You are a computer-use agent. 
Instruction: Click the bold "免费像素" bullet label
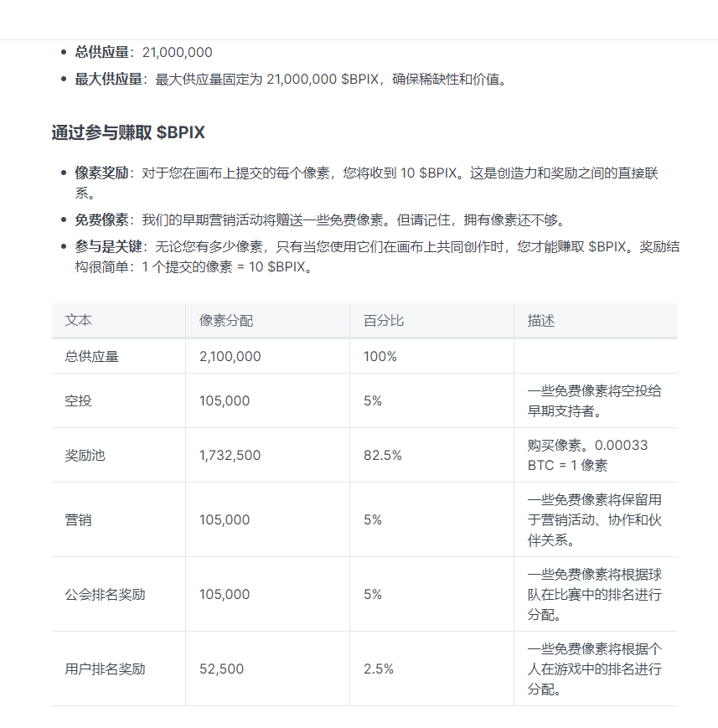click(101, 219)
